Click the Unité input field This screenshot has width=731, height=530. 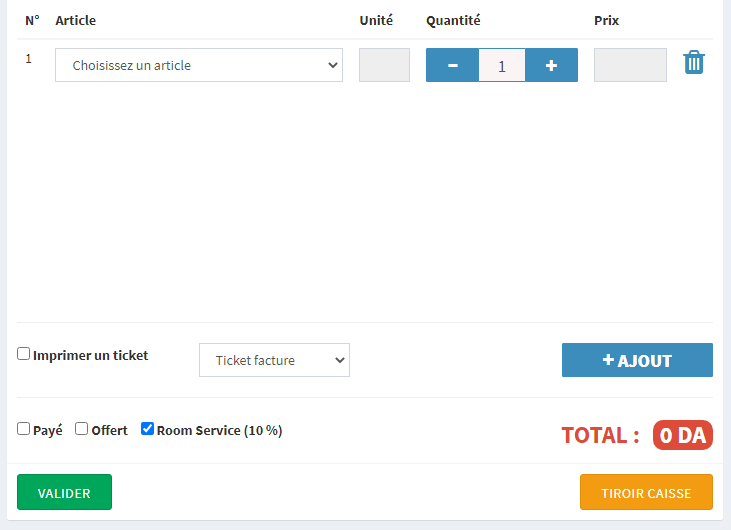(x=384, y=65)
